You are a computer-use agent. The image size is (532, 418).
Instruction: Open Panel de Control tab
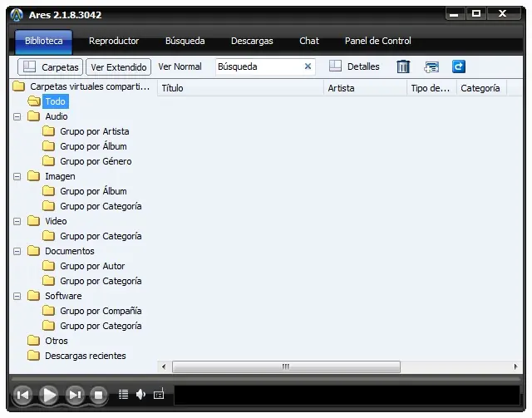pos(377,41)
